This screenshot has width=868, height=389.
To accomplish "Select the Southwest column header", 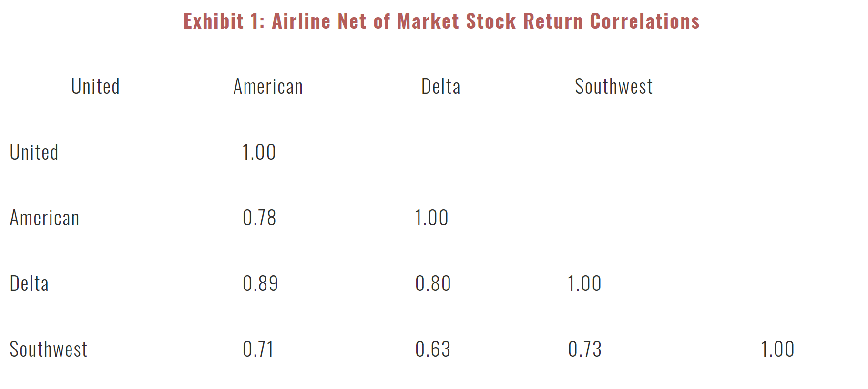I will click(613, 87).
